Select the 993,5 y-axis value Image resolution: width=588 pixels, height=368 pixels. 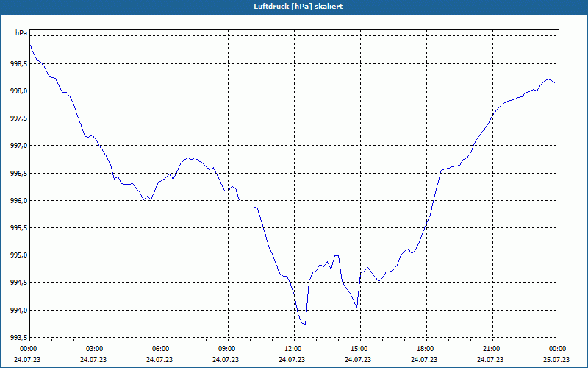pyautogui.click(x=18, y=338)
